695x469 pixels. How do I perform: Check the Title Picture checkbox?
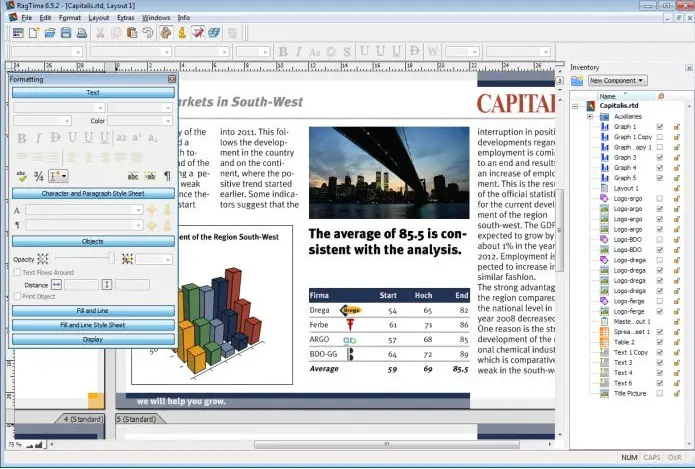(660, 393)
